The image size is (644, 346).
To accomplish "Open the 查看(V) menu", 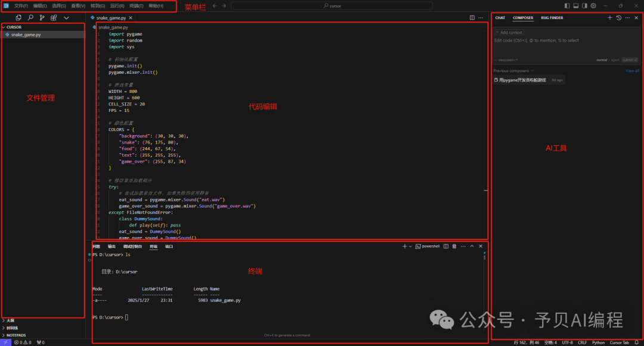I will 78,6.
